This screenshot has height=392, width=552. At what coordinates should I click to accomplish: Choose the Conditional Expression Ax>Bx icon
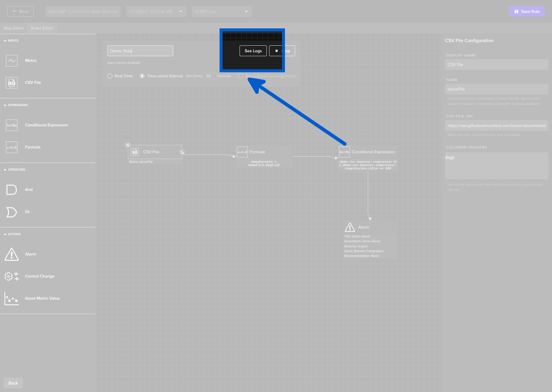tap(11, 125)
